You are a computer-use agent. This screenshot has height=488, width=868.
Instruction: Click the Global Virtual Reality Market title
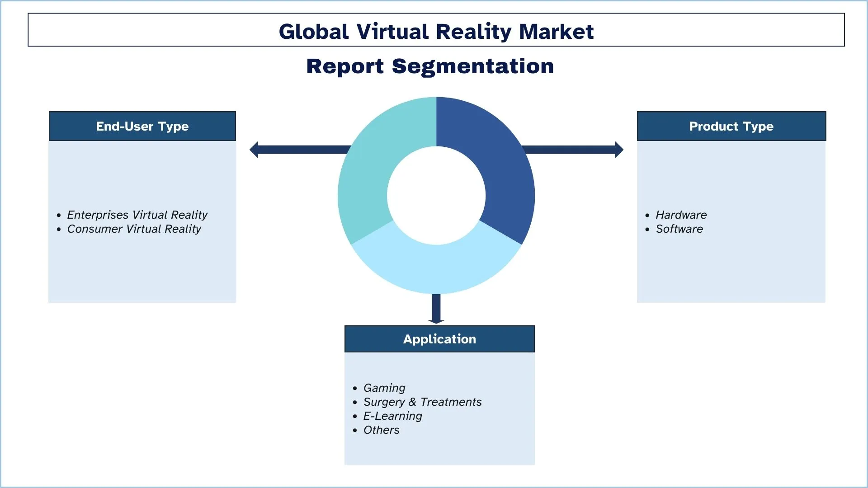(436, 31)
